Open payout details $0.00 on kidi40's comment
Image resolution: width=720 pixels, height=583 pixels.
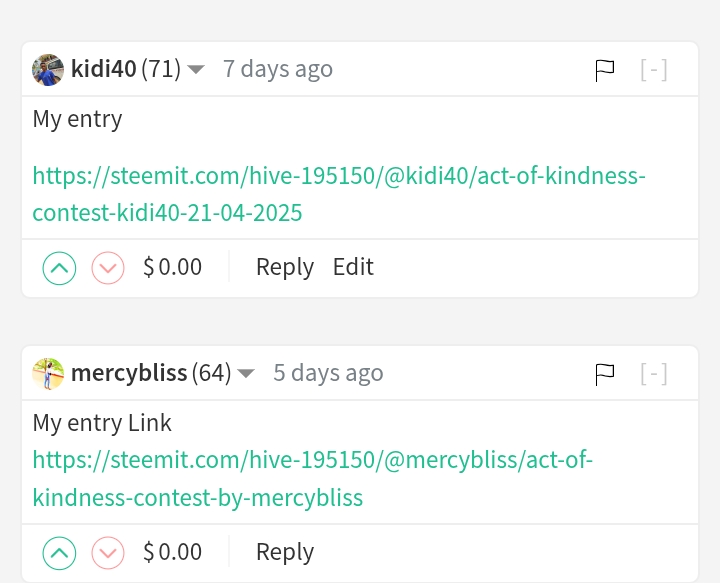(x=173, y=267)
